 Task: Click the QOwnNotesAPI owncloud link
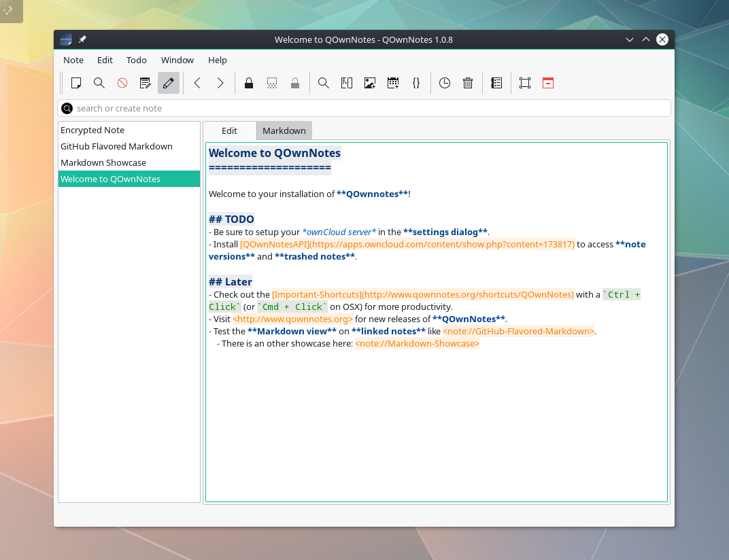(407, 244)
